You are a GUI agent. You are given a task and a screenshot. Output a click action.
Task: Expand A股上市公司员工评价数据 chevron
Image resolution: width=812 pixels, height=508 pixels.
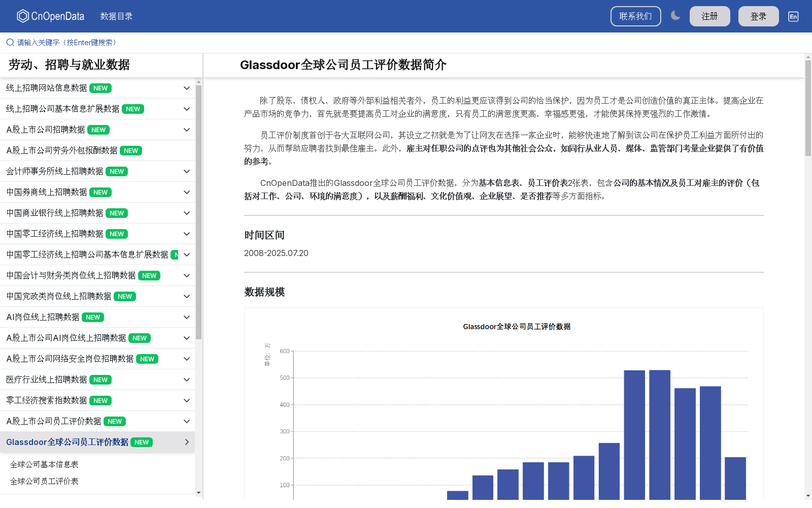[186, 421]
